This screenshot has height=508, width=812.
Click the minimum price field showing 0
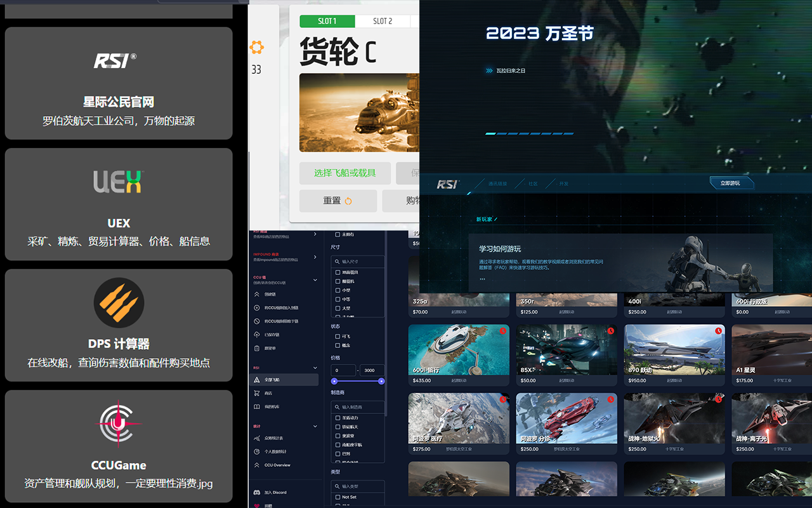coord(343,370)
